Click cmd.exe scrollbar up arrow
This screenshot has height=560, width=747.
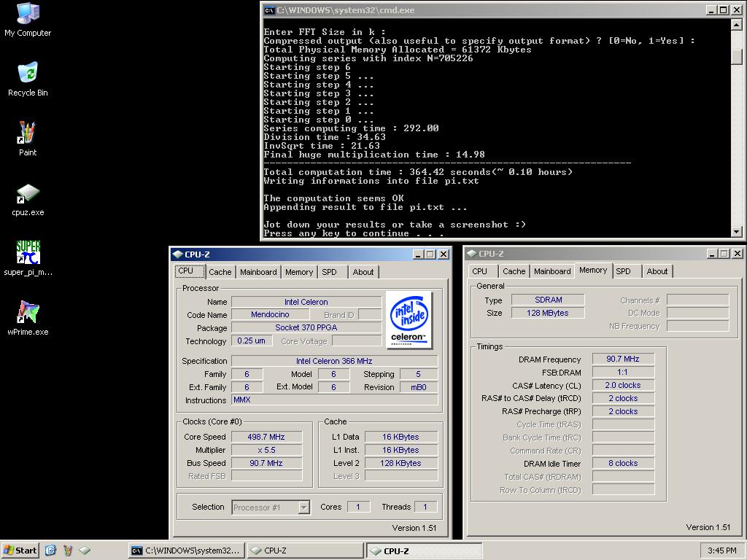tap(737, 24)
